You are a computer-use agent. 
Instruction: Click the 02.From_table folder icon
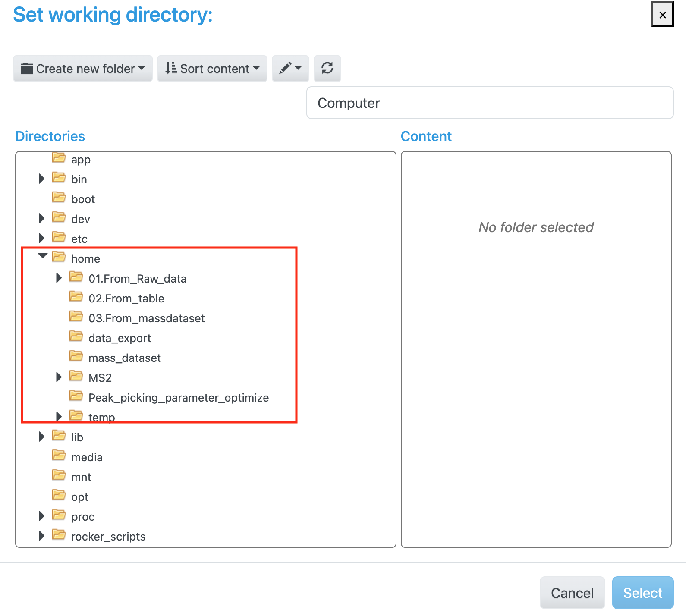coord(76,297)
